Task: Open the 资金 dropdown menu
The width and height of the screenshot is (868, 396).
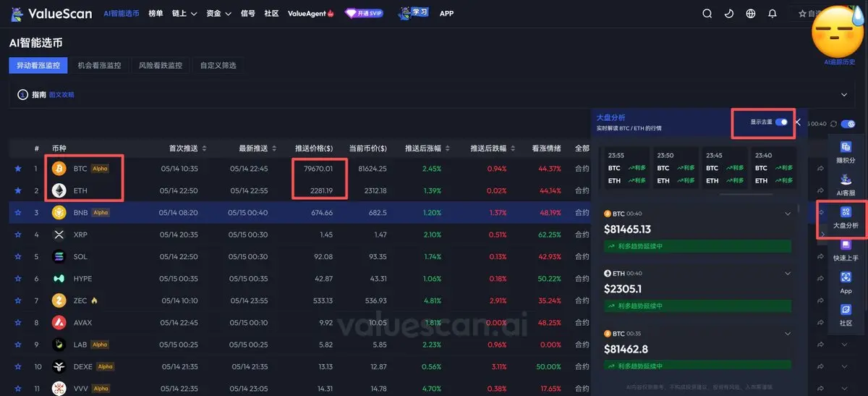Action: (x=218, y=13)
